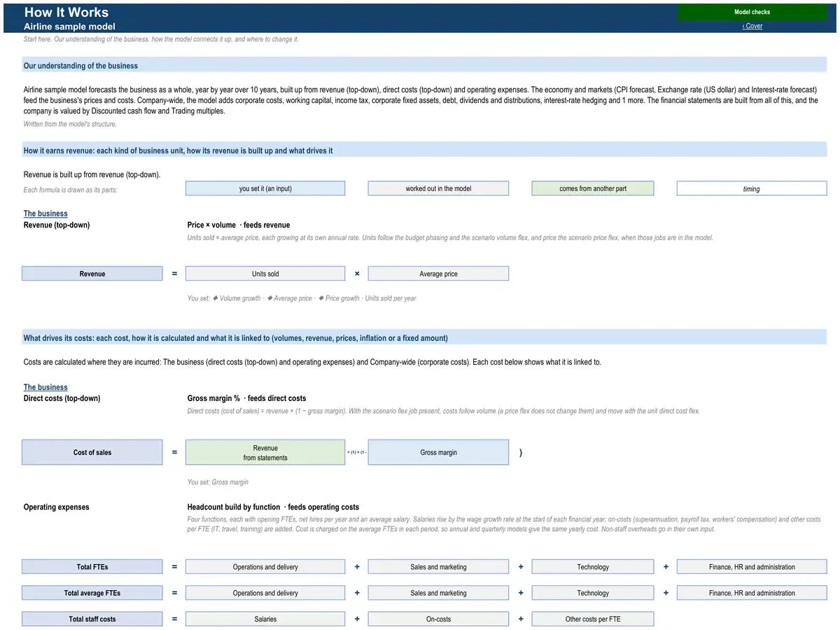Image resolution: width=840 pixels, height=630 pixels.
Task: Click the Other costs per FTE box
Action: coord(593,619)
